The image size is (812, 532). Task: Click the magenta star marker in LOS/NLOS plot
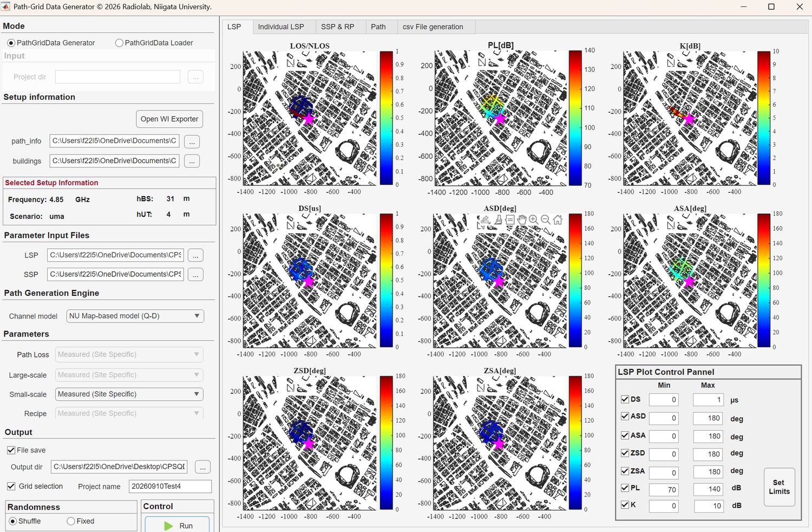(308, 119)
